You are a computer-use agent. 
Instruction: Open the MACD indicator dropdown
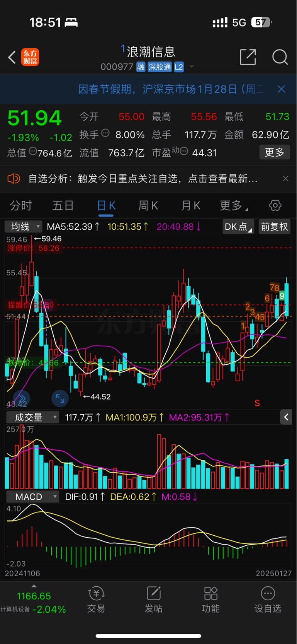(x=32, y=497)
